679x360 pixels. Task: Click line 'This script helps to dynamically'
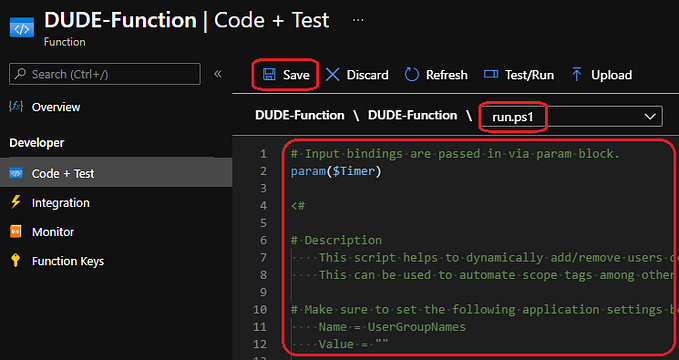point(498,258)
